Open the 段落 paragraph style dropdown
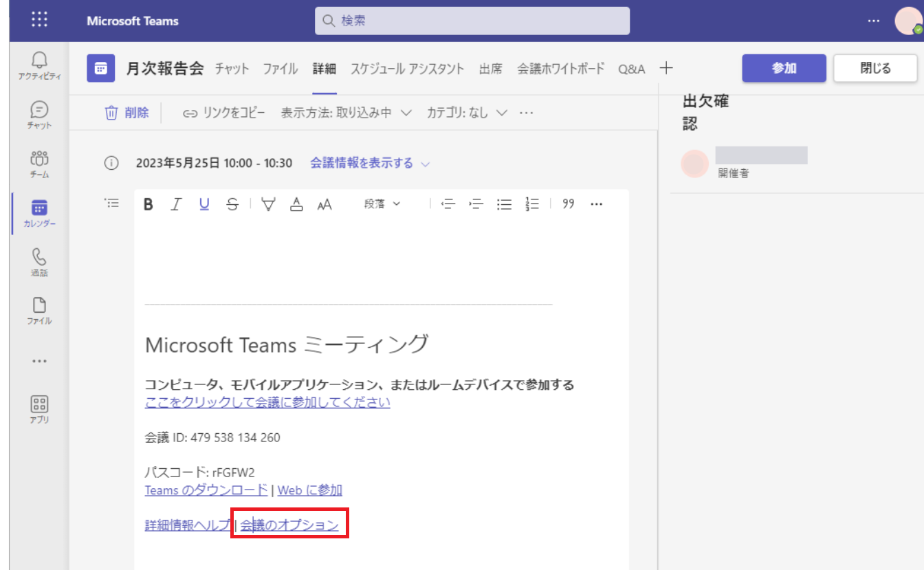The height and width of the screenshot is (570, 924). [382, 204]
